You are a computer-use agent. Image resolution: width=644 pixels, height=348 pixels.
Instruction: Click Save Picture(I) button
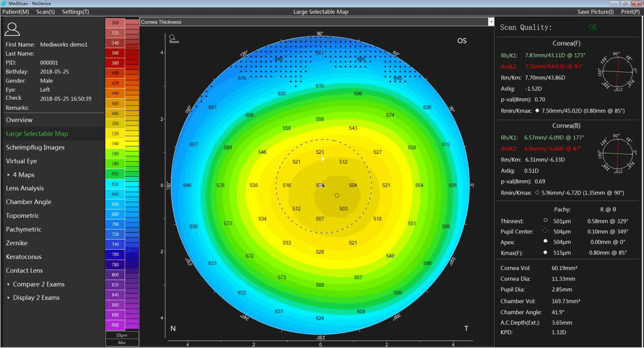(x=595, y=12)
